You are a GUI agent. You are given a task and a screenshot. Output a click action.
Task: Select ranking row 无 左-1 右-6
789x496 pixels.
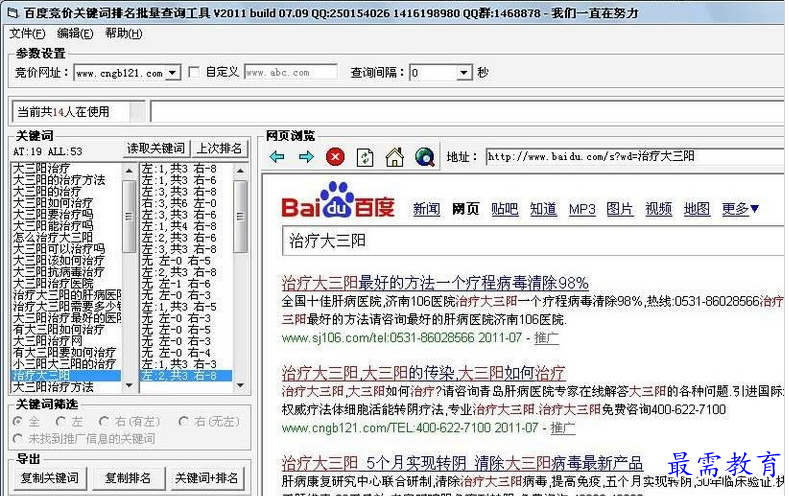pyautogui.click(x=176, y=283)
